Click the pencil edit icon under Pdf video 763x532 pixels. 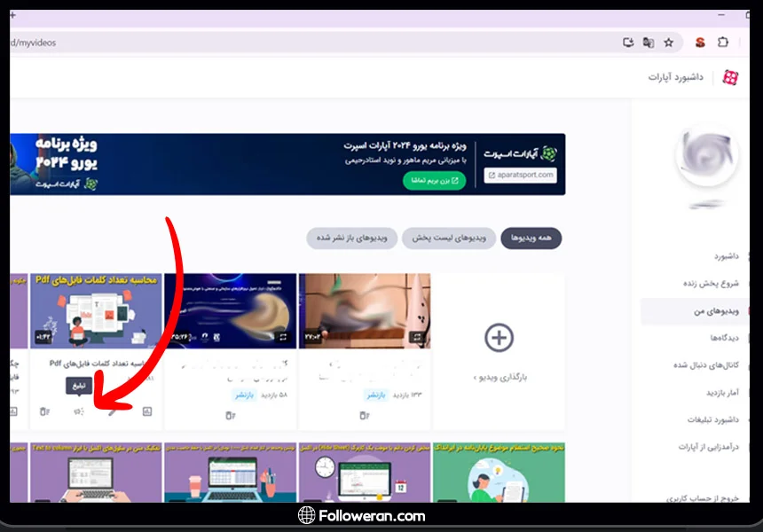pos(113,411)
